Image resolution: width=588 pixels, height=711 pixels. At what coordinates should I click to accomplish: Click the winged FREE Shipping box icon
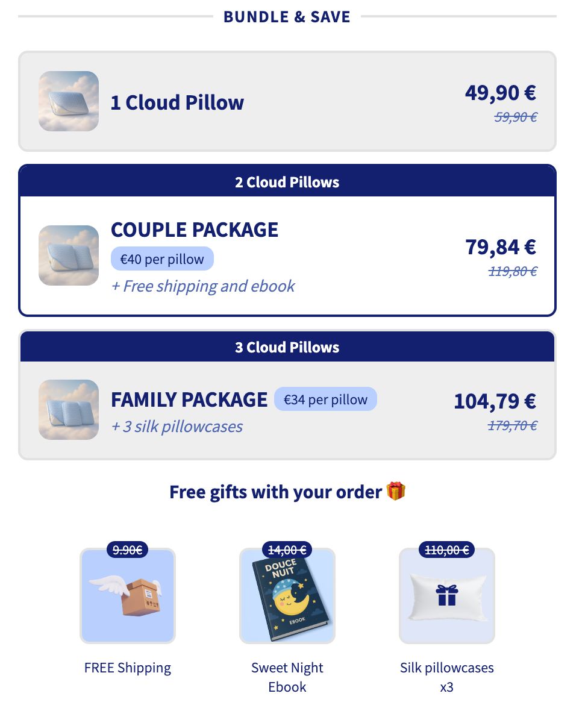point(127,595)
